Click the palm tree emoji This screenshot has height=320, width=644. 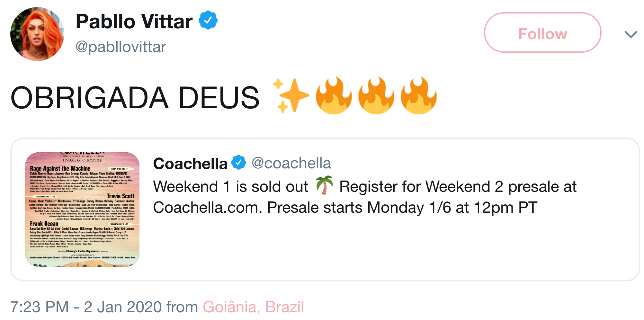click(x=324, y=185)
